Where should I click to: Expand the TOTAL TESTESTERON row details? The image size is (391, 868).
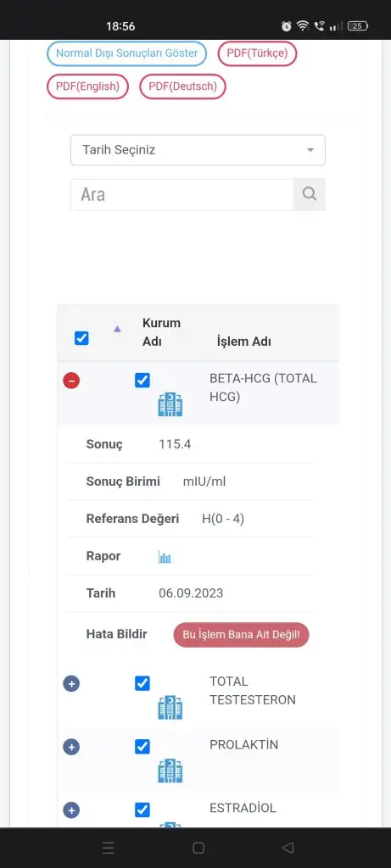click(71, 684)
